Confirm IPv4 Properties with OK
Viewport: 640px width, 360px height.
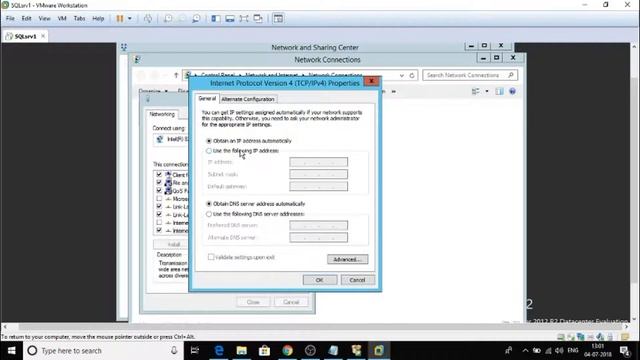(x=320, y=280)
